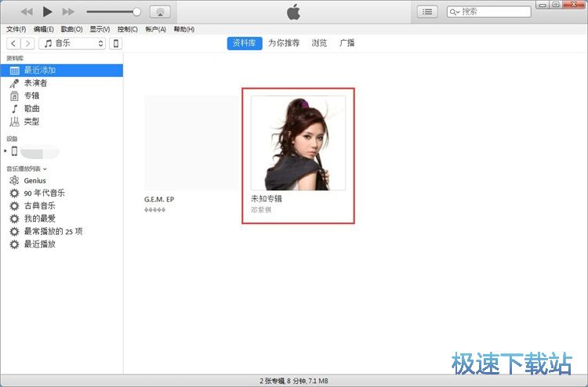Viewport: 588px width, 387px height.
Task: Open the list view button beside search
Action: point(427,12)
